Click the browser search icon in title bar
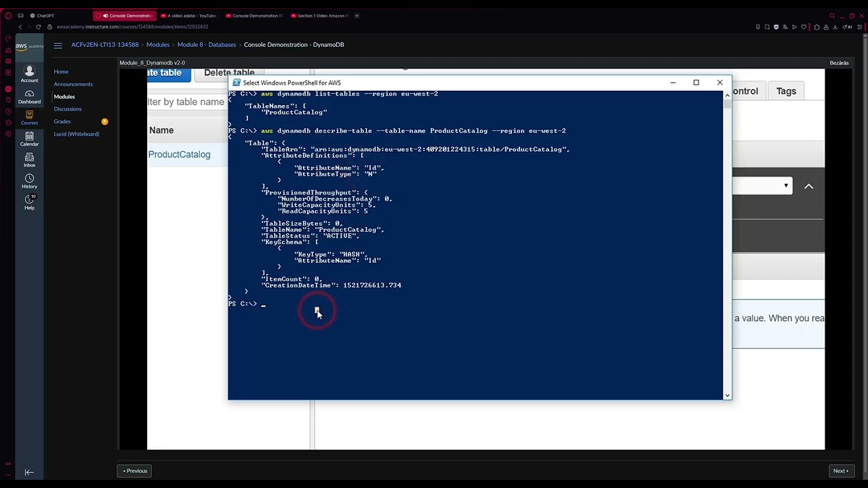 pos(832,16)
